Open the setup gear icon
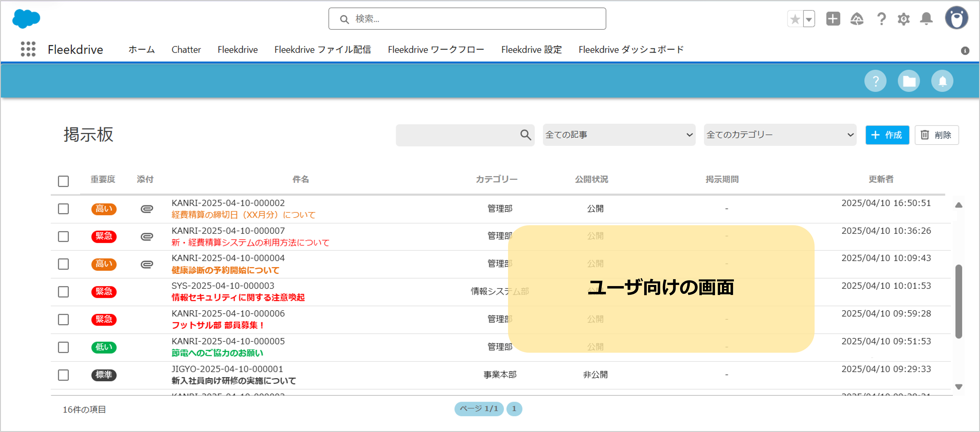The height and width of the screenshot is (432, 980). [x=904, y=19]
